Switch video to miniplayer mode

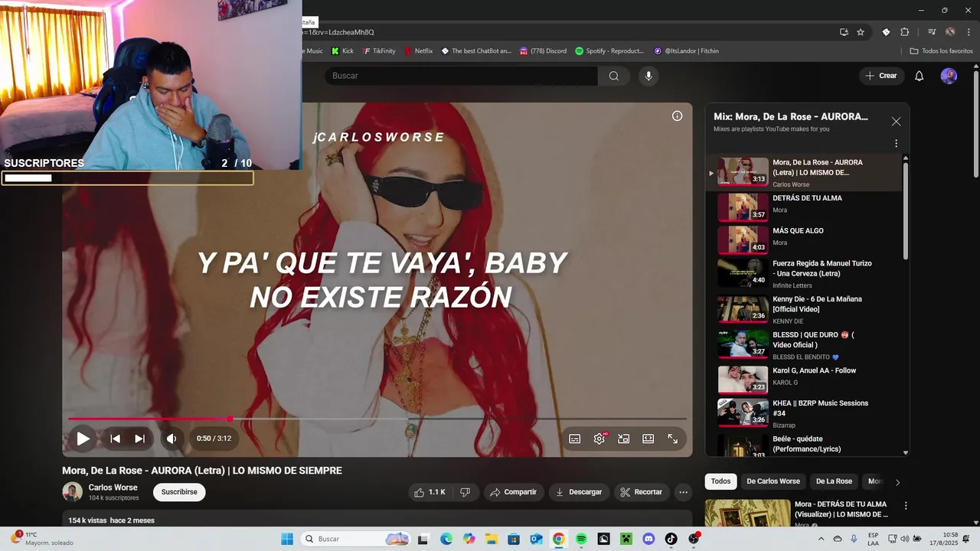tap(624, 439)
